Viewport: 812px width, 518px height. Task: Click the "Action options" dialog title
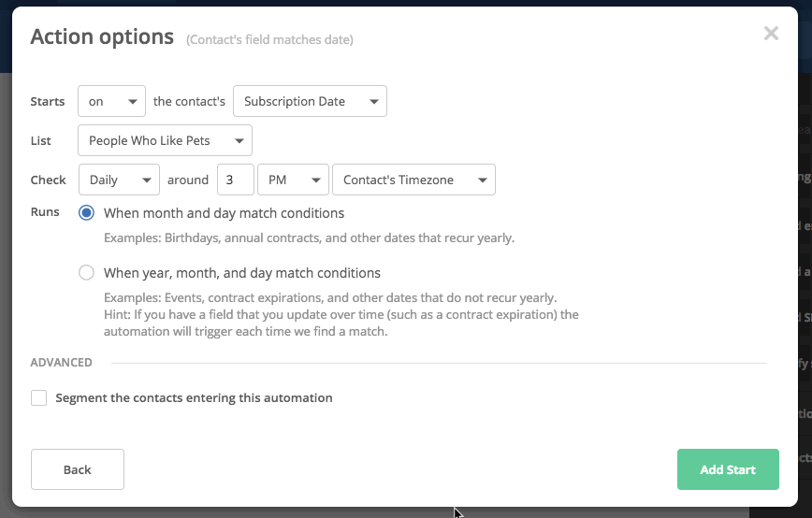click(x=102, y=36)
